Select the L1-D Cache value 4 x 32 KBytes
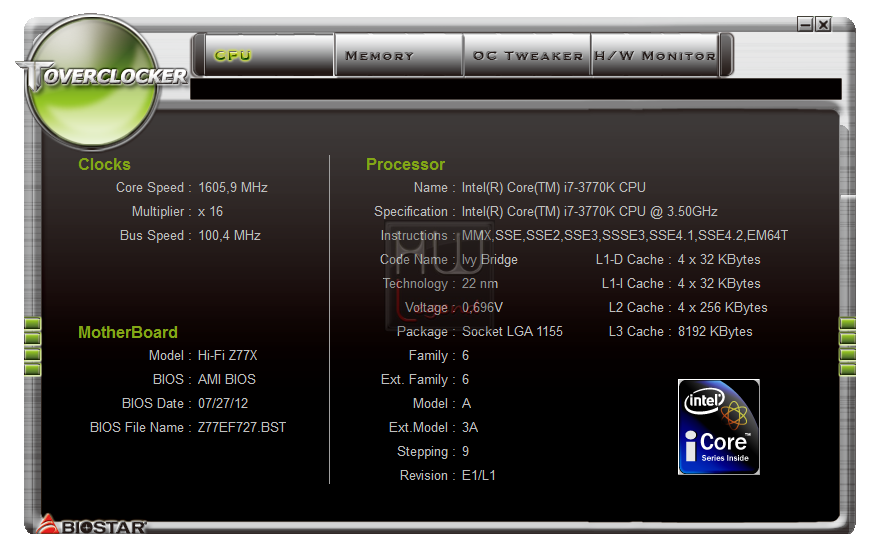The height and width of the screenshot is (553, 879). [x=719, y=260]
